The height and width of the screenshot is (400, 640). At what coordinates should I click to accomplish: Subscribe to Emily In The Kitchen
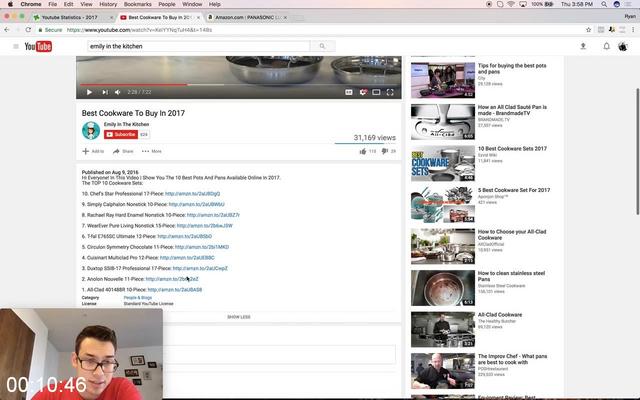click(121, 134)
